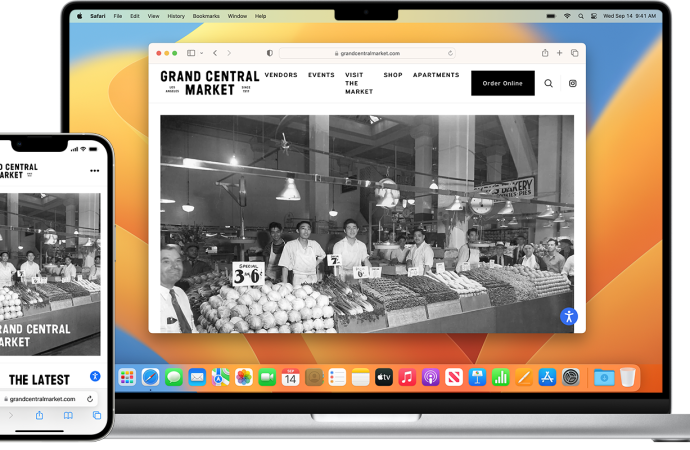690x450 pixels.
Task: Open Music from the Dock
Action: coord(407,377)
